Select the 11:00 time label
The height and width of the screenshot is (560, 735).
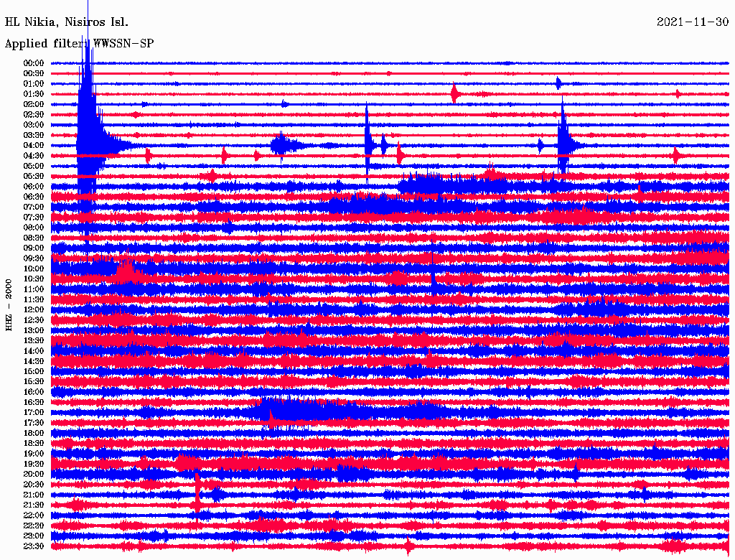click(x=34, y=289)
